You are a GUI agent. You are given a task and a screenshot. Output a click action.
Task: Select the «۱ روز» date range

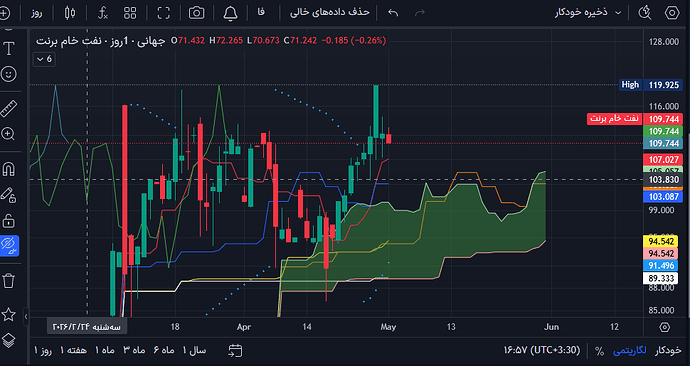click(x=43, y=350)
